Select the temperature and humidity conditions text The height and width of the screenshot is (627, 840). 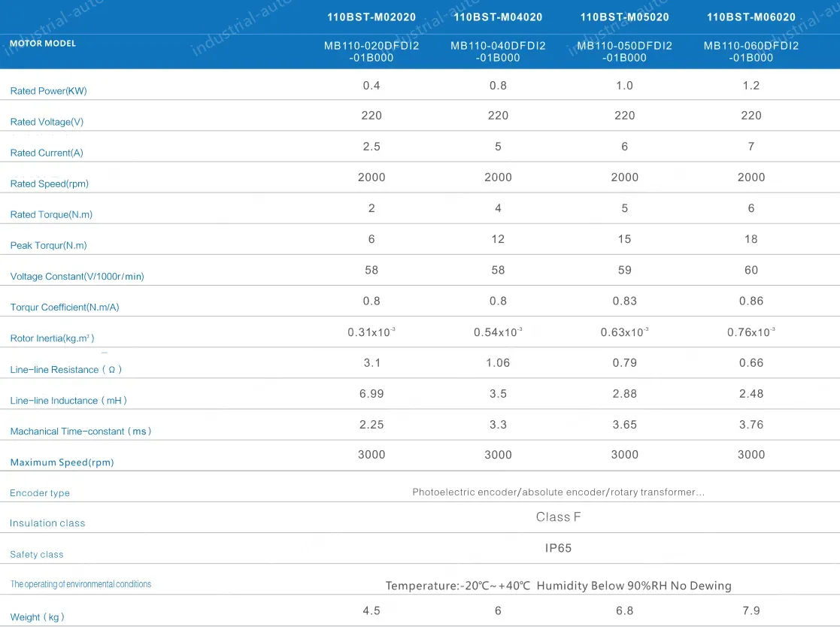click(558, 586)
